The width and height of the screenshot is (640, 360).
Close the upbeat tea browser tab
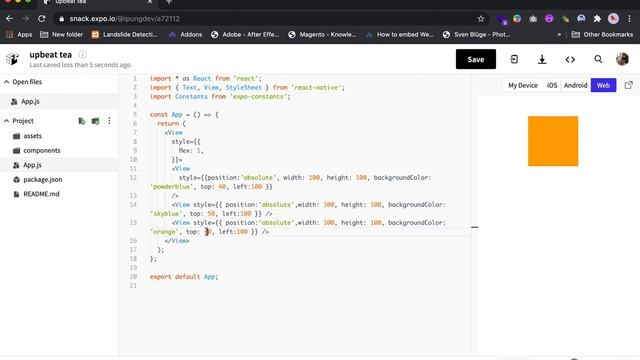[150, 2]
